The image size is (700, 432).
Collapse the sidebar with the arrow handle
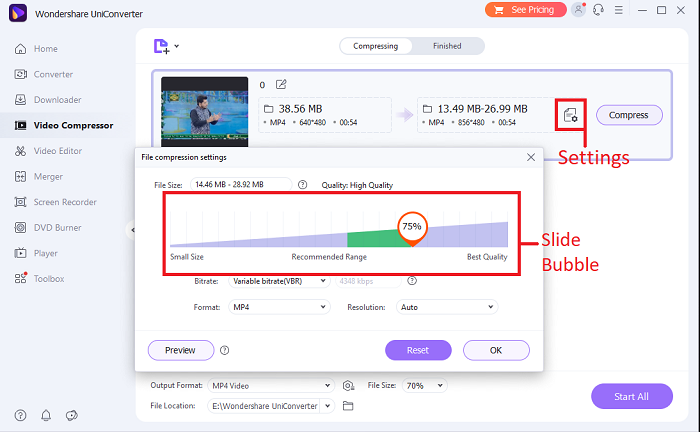[x=132, y=230]
